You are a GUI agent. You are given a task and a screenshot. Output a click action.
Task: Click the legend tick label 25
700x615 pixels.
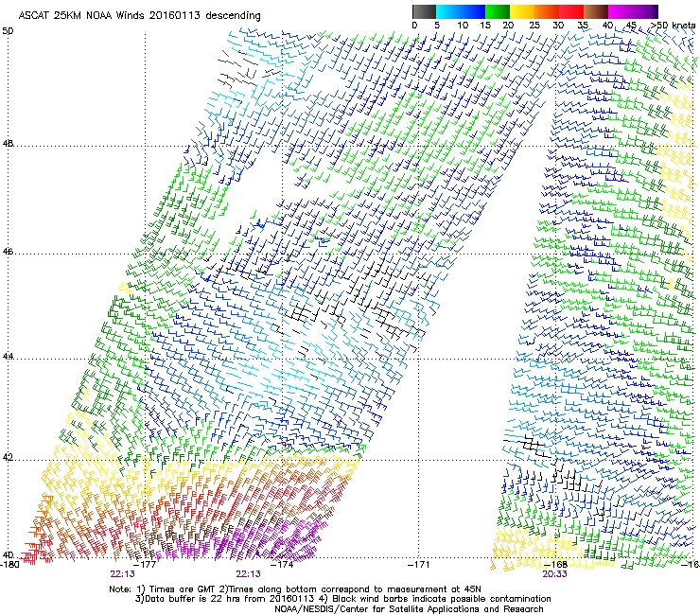pos(534,26)
